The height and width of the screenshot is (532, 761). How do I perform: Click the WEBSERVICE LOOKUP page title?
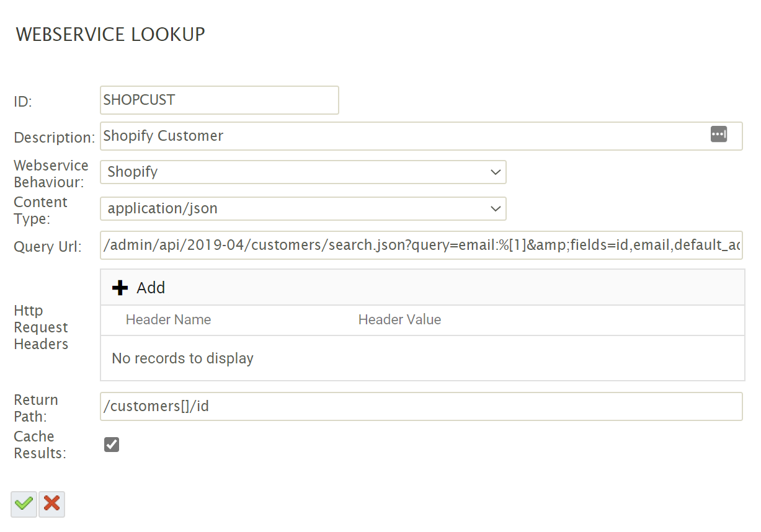(x=110, y=35)
